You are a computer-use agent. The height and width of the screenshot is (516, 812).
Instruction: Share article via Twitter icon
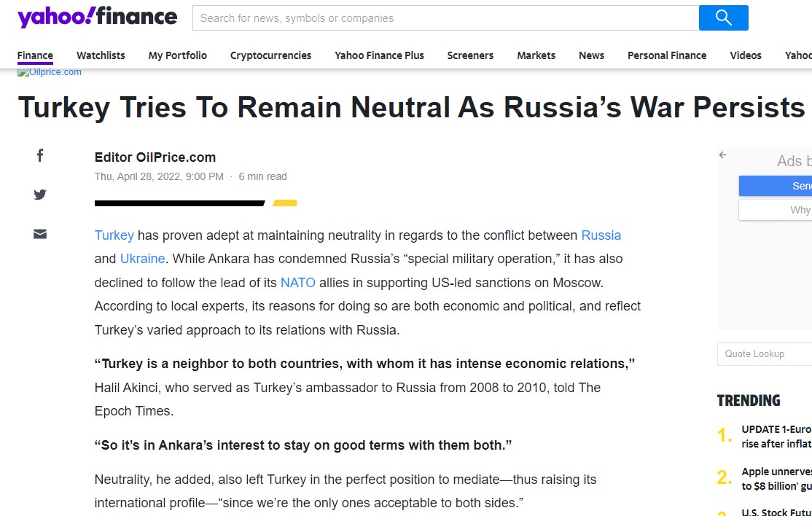click(x=40, y=195)
